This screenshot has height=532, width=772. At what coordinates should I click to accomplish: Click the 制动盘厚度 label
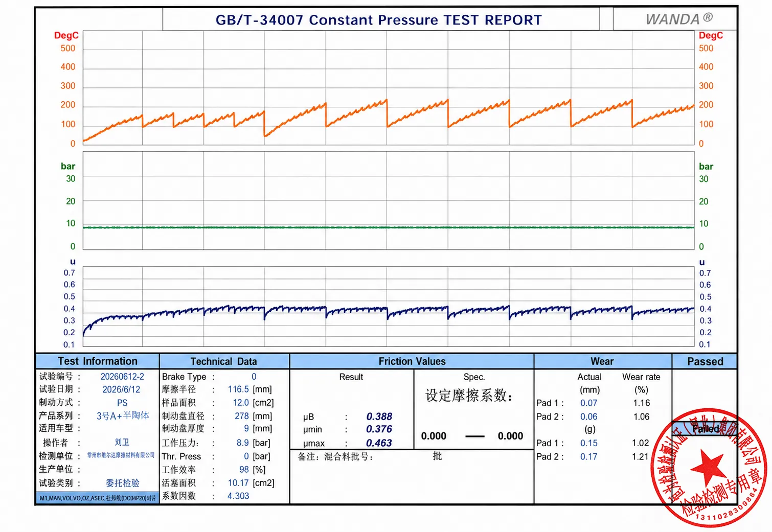(x=183, y=428)
